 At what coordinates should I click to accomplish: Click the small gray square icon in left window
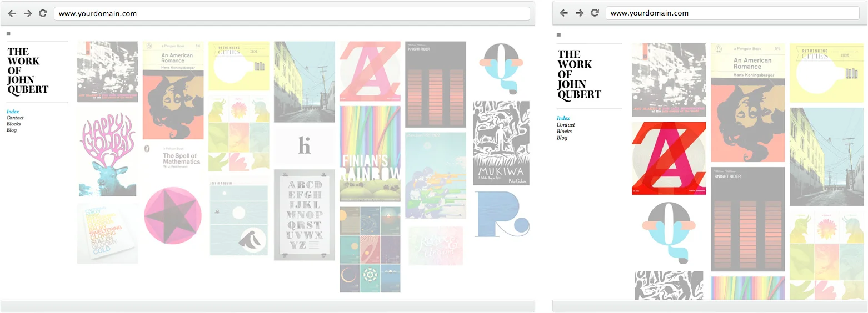(8, 34)
